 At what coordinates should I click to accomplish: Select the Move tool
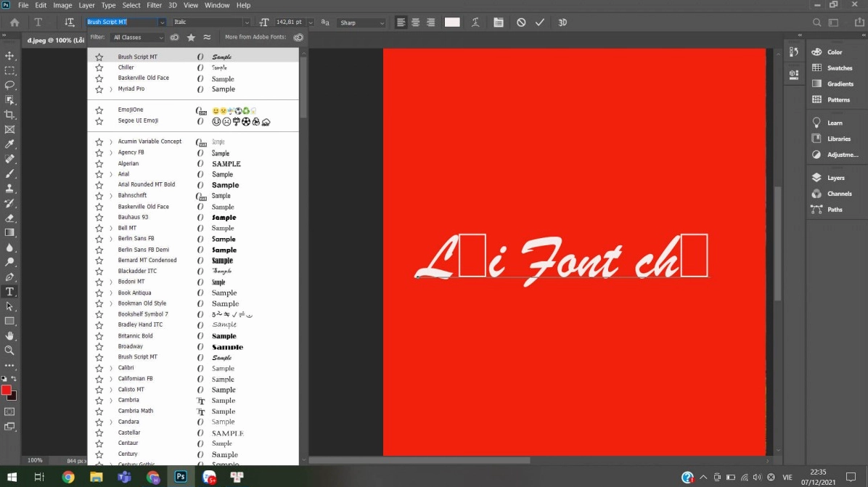click(x=10, y=56)
